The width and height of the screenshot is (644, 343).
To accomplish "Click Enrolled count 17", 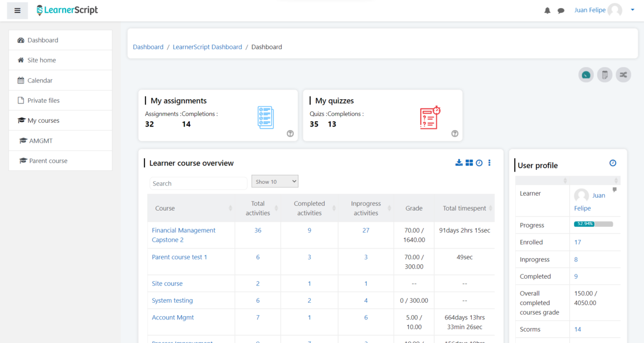I will pyautogui.click(x=577, y=242).
